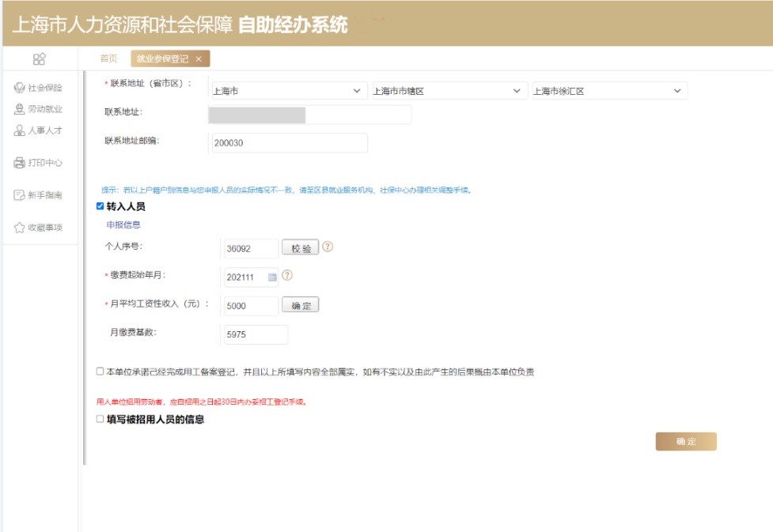
Task: Click the 校验 verify button
Action: 300,248
